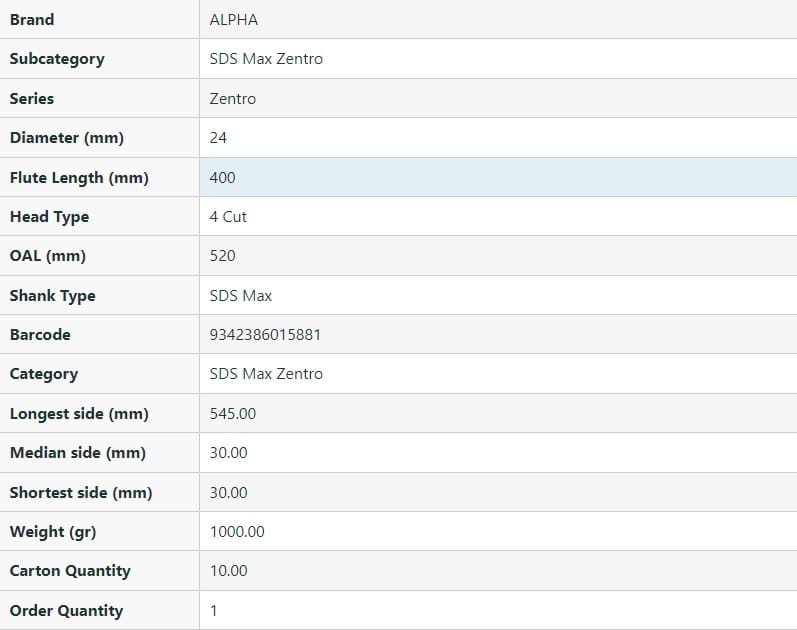
Task: Click the Longest side value 545.00
Action: (x=233, y=414)
